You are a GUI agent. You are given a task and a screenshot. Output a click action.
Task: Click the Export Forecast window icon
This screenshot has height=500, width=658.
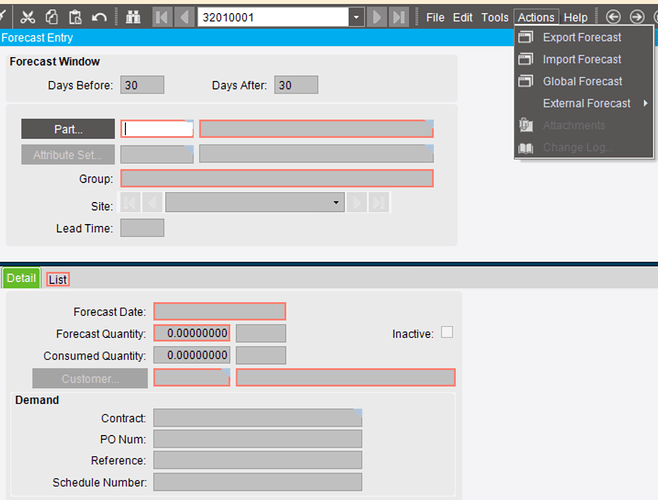525,37
